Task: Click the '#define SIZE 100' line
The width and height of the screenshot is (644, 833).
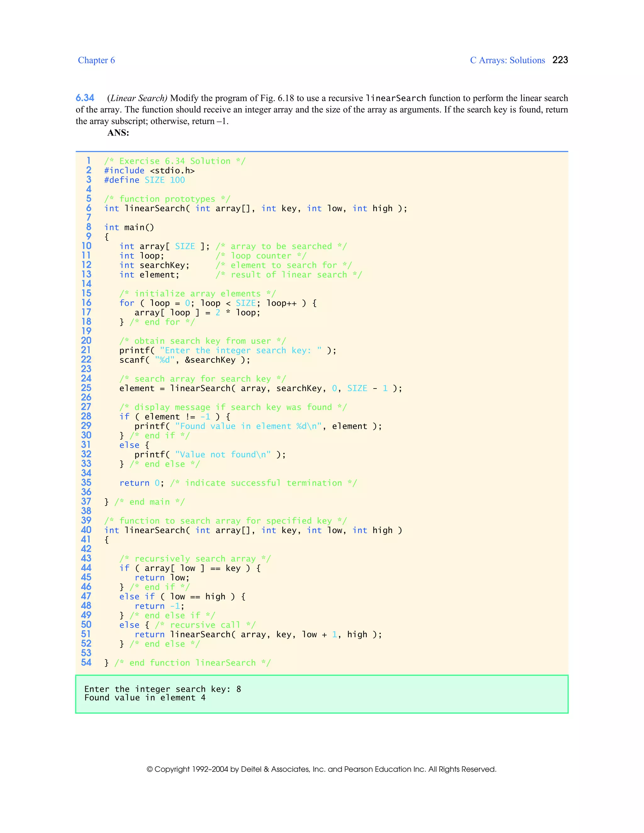Action: tap(144, 180)
